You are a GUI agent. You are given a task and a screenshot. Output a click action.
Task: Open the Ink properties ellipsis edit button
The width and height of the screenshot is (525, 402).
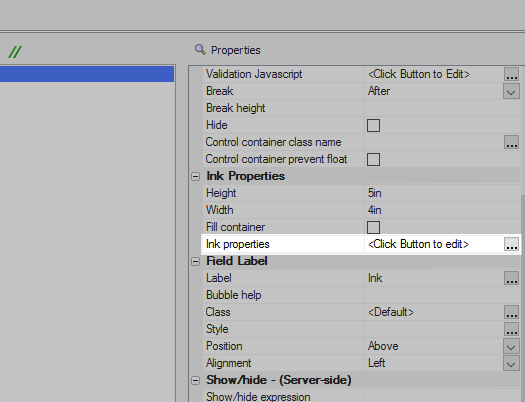click(x=511, y=244)
